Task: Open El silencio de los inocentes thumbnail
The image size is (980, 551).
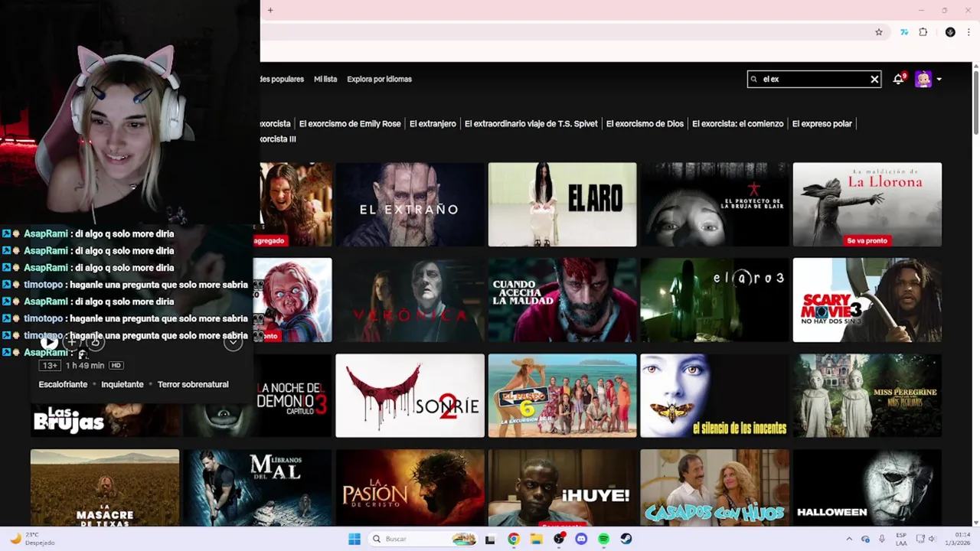Action: pos(714,396)
